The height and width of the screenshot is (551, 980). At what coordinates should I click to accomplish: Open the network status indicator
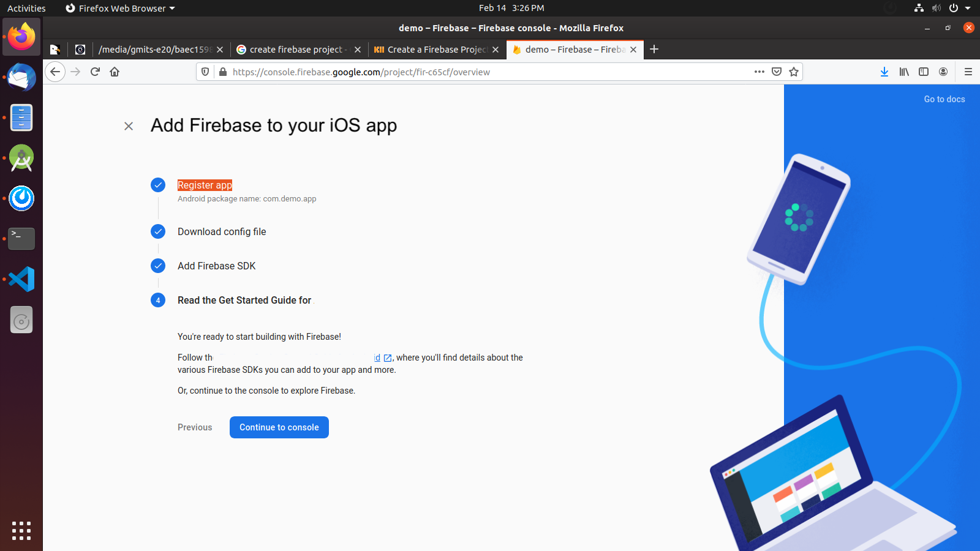tap(919, 8)
